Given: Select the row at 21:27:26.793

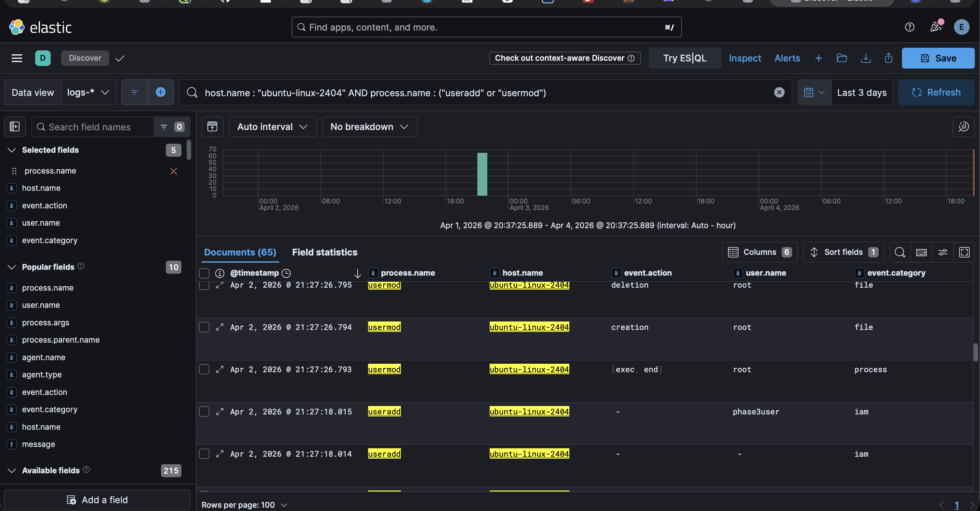Looking at the screenshot, I should [x=204, y=370].
